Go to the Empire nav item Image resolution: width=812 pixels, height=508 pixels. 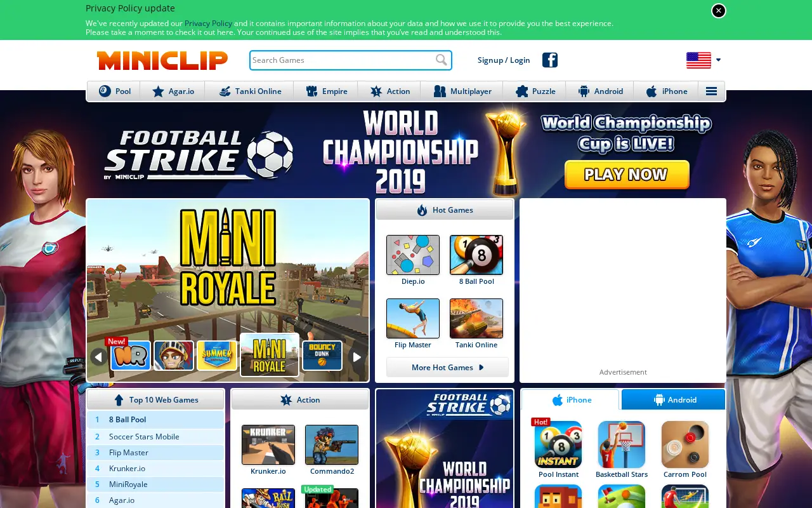coord(326,91)
